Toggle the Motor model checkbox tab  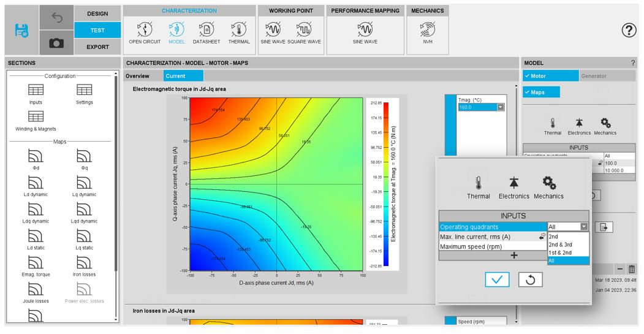[x=550, y=76]
